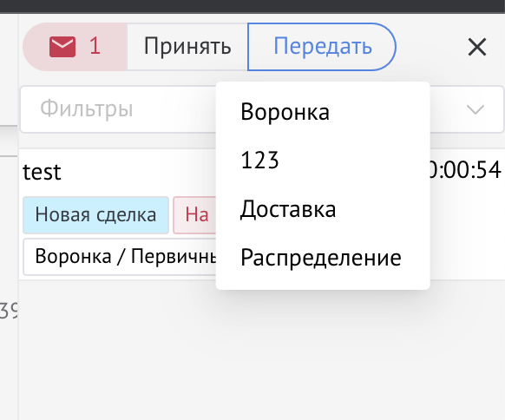
Task: Close the panel with the X icon
Action: [x=477, y=47]
